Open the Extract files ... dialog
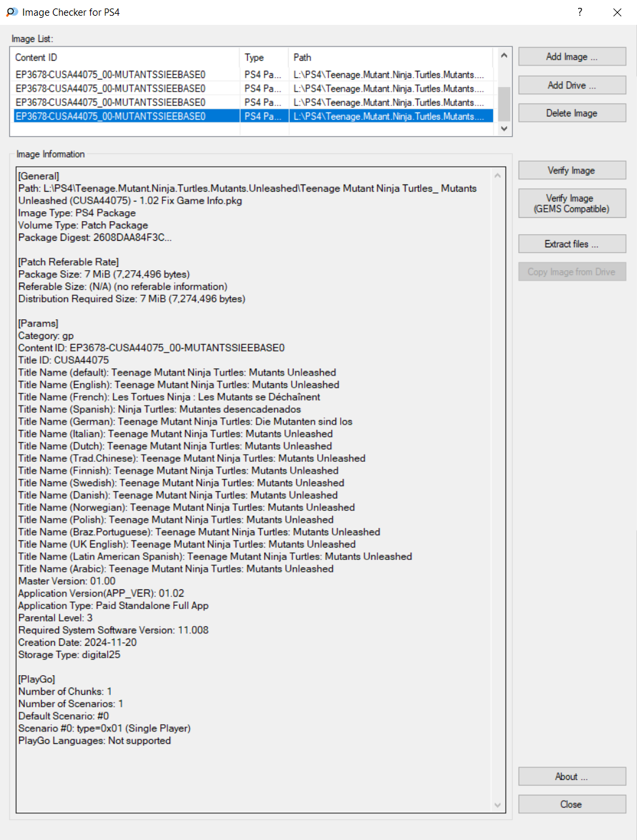637x840 pixels. 572,244
